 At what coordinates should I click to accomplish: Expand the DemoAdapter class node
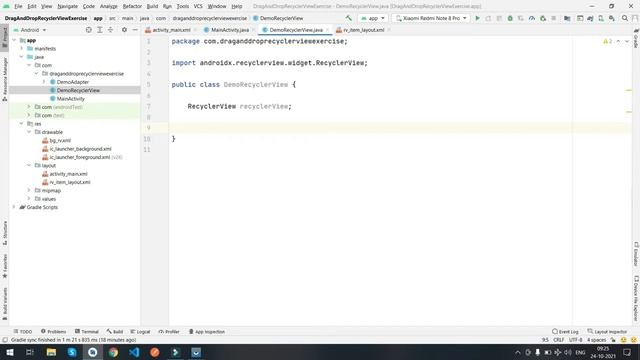[44, 82]
